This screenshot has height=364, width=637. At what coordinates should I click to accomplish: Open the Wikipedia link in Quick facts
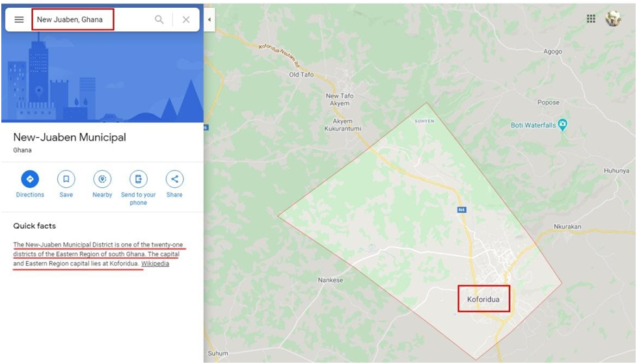pos(156,263)
